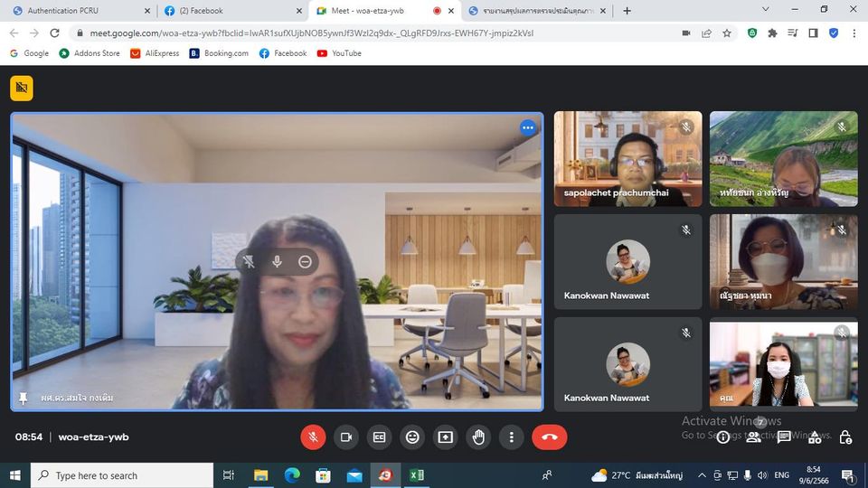
Task: Leave the call with the red hang-up button
Action: [549, 437]
